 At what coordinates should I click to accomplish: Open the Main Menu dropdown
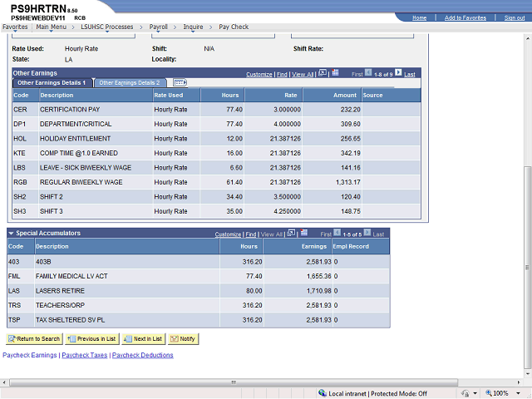(52, 27)
